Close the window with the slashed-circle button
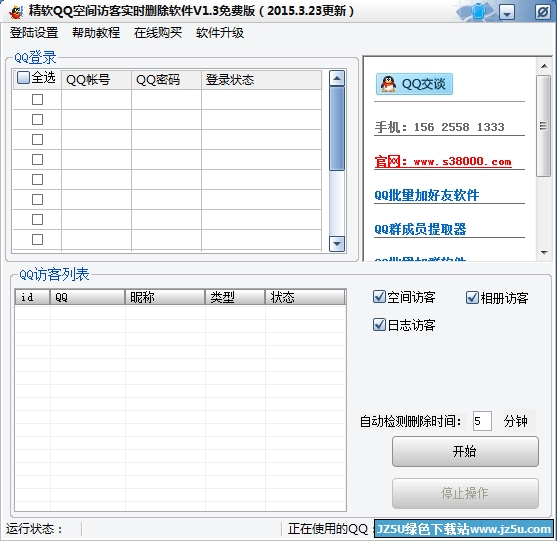The image size is (557, 541). tap(543, 12)
